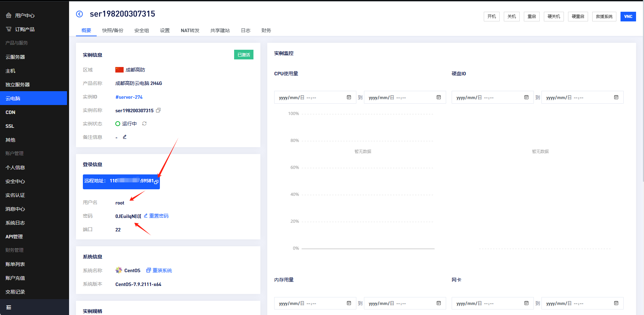This screenshot has height=315, width=644.
Task: Copy the remote address in login info
Action: pyautogui.click(x=156, y=182)
